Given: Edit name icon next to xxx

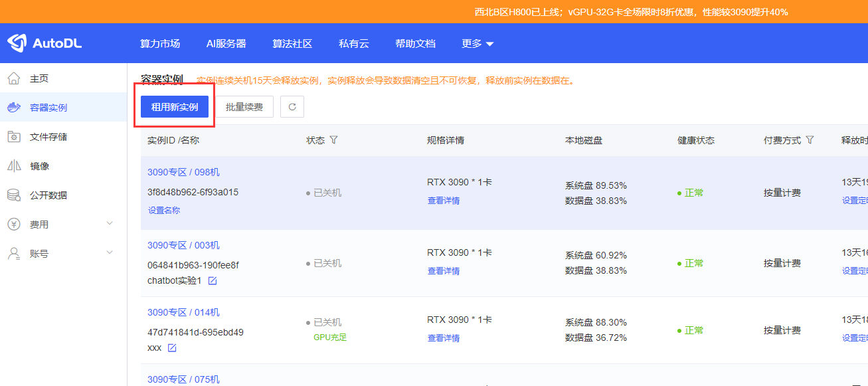Looking at the screenshot, I should pyautogui.click(x=172, y=348).
